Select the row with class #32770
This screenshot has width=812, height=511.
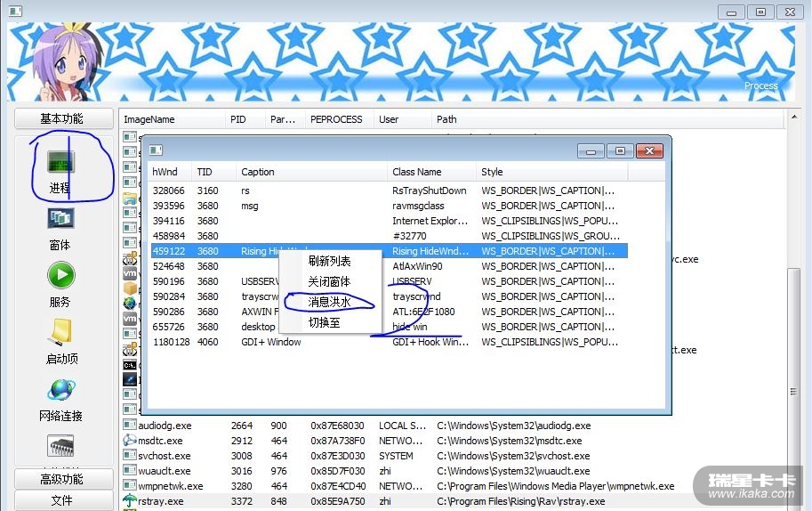(389, 236)
